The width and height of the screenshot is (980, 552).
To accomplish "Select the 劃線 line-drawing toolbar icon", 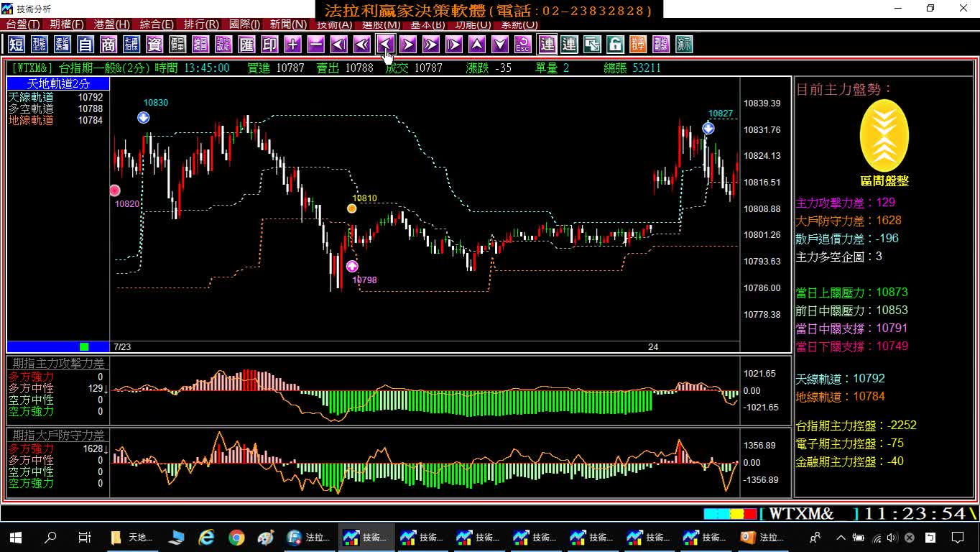I will coord(661,45).
